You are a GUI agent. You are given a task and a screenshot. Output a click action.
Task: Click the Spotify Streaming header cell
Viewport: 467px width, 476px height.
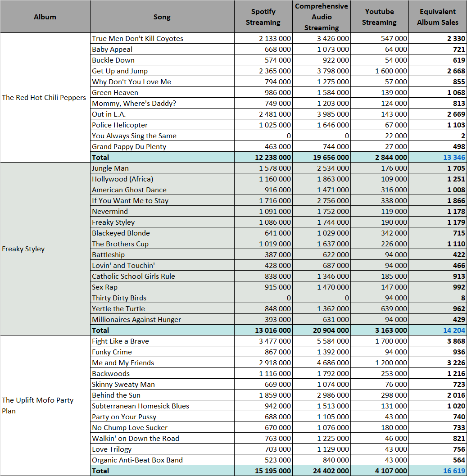[x=263, y=17]
